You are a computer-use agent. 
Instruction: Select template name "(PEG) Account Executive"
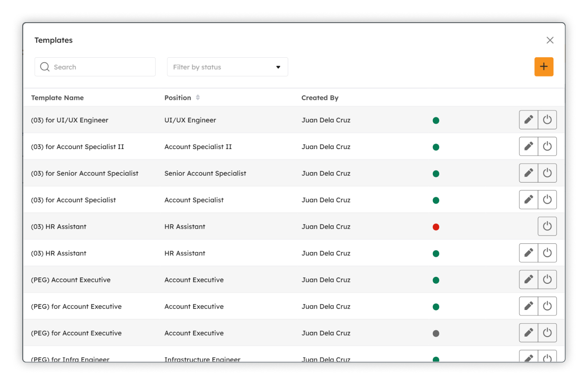tap(71, 280)
